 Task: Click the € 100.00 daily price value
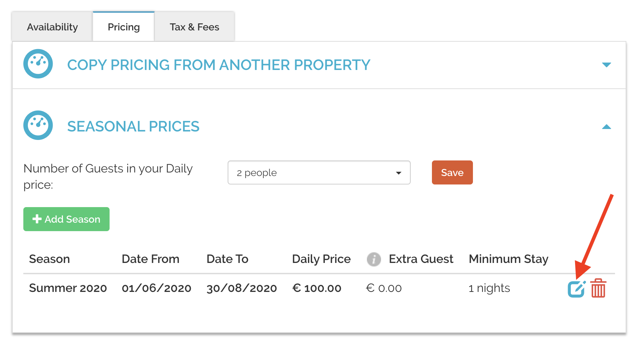(317, 288)
